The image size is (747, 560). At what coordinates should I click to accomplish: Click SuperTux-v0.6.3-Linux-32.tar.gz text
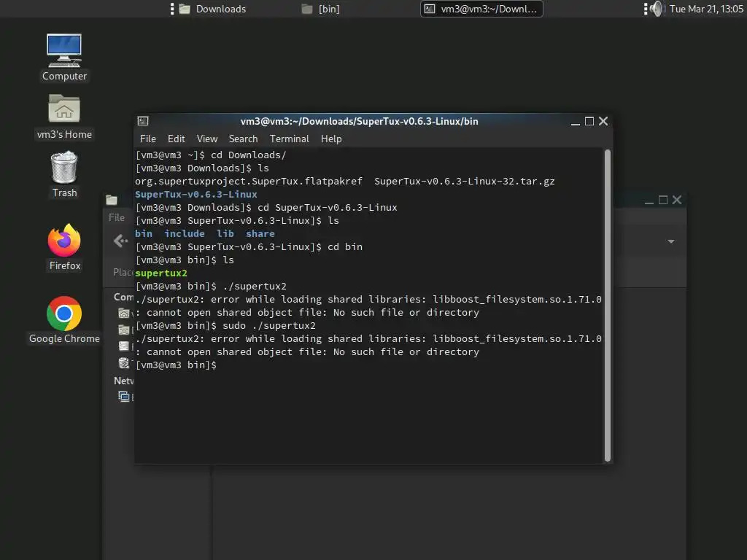point(465,182)
